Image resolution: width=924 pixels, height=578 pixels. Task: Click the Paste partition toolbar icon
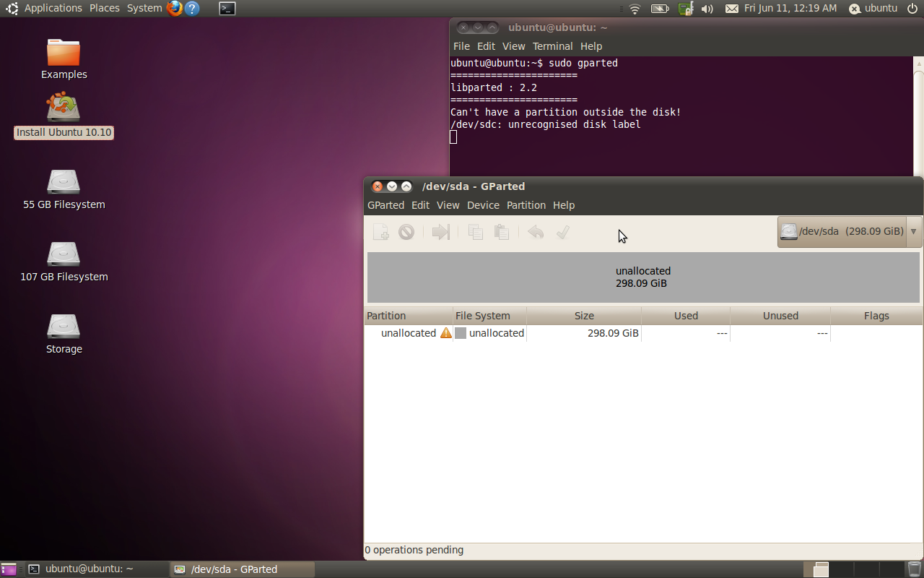(x=502, y=232)
